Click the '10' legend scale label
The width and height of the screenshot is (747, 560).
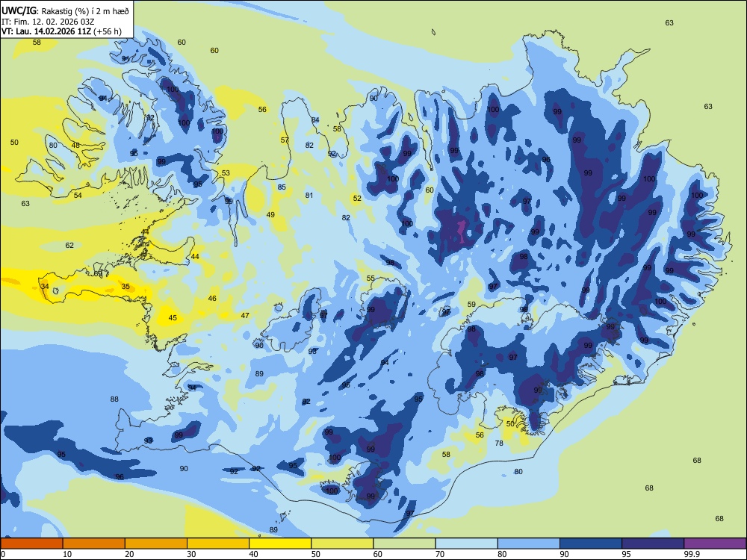(67, 554)
